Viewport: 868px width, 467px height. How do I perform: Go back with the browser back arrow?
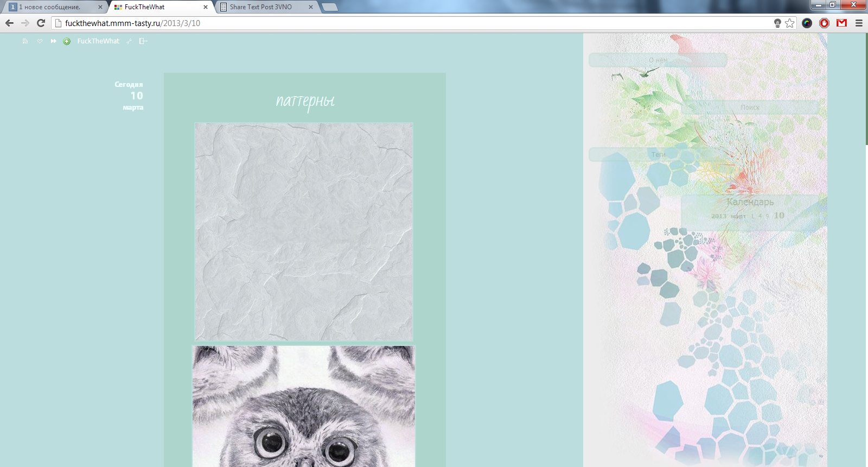(9, 23)
